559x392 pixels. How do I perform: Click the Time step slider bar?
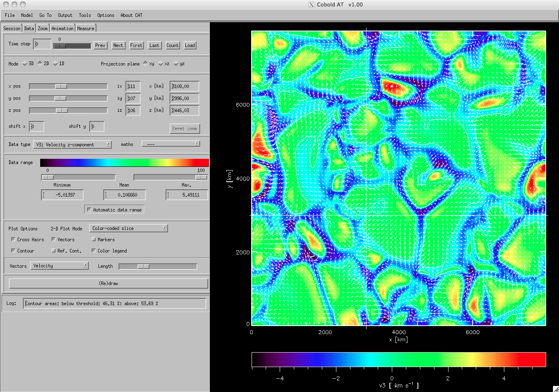72,46
